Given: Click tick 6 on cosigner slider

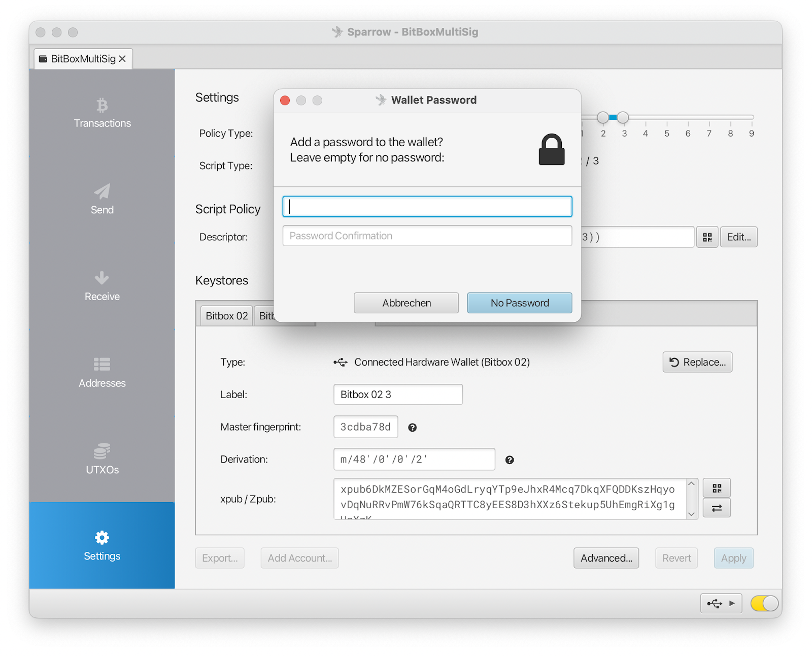Looking at the screenshot, I should click(x=688, y=134).
